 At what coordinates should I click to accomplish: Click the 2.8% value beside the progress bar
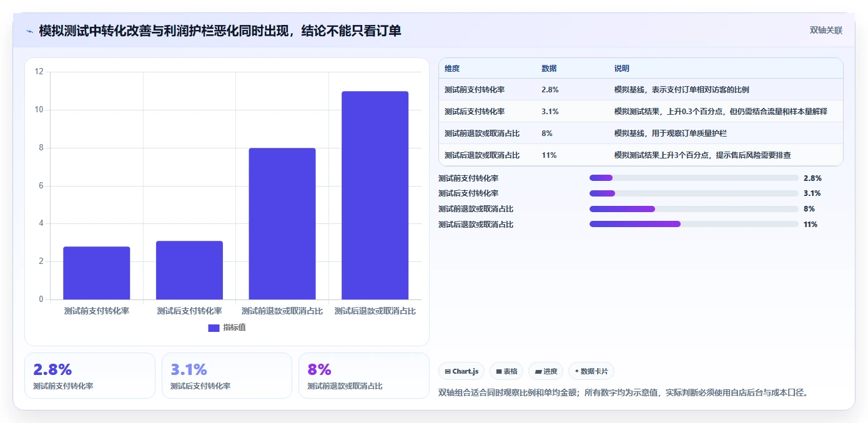(812, 178)
